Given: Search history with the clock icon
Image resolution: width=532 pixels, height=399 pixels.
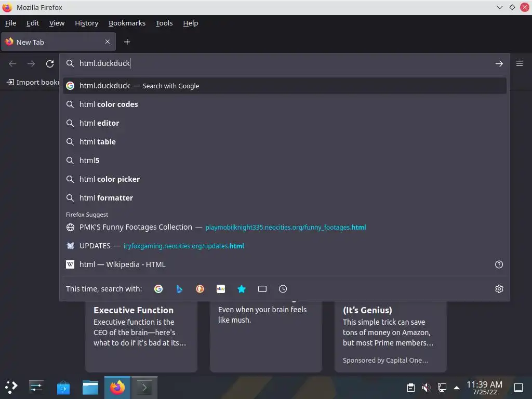Looking at the screenshot, I should (283, 289).
